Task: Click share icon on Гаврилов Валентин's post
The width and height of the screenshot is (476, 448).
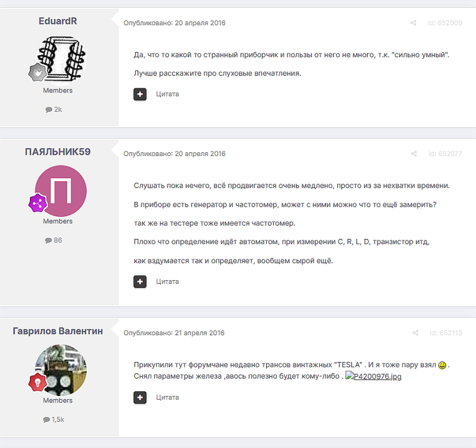Action: pos(415,333)
